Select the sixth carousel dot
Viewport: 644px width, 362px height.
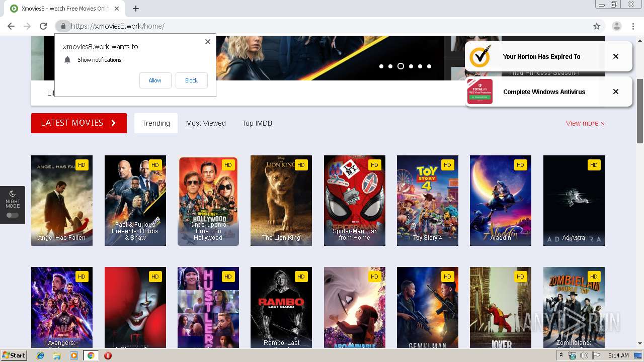429,66
